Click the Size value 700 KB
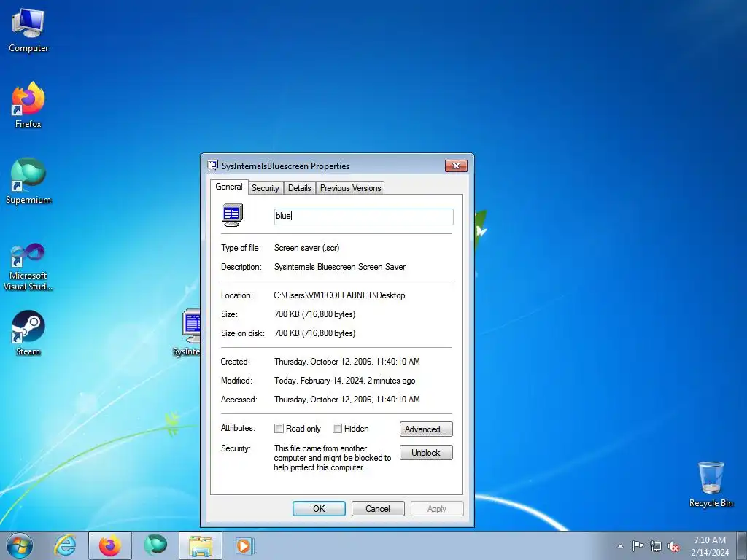 (315, 314)
